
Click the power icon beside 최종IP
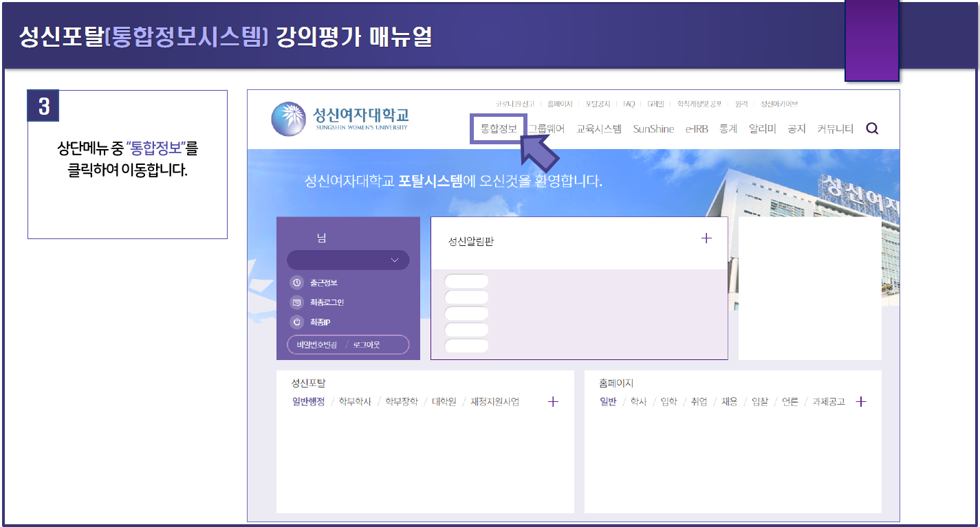pos(297,322)
